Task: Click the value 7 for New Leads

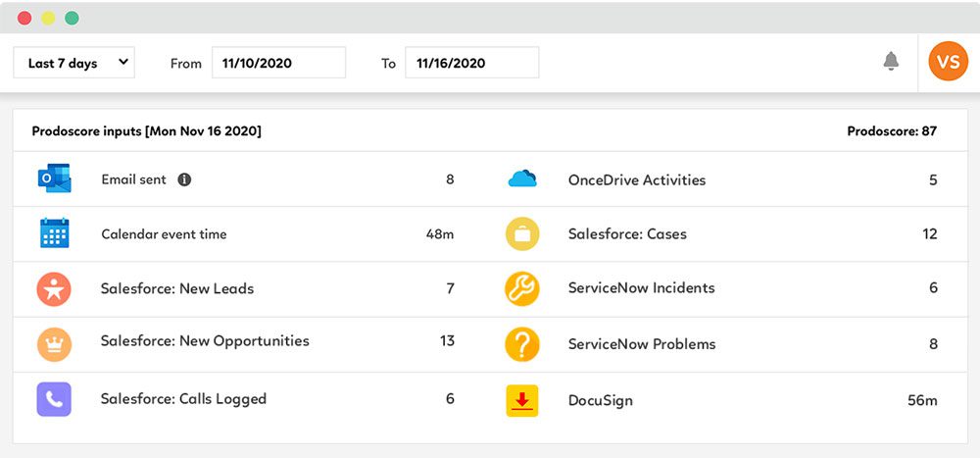Action: (x=450, y=288)
